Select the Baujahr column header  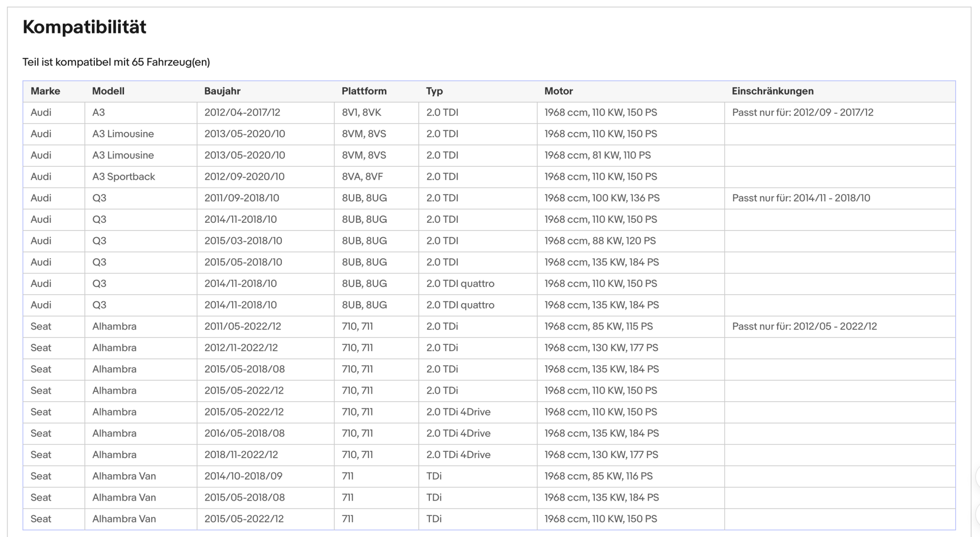pyautogui.click(x=222, y=91)
